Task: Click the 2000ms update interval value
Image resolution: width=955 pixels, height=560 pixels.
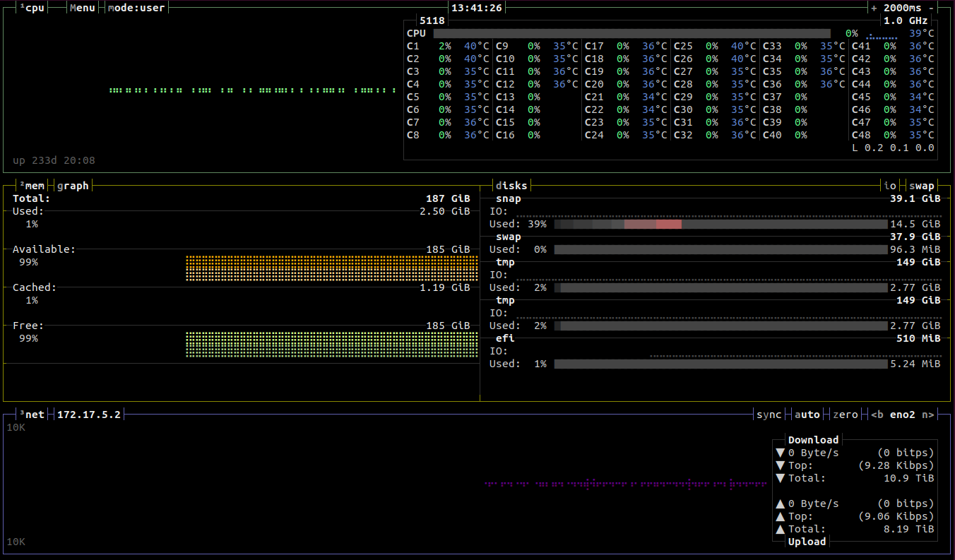Action: (903, 8)
